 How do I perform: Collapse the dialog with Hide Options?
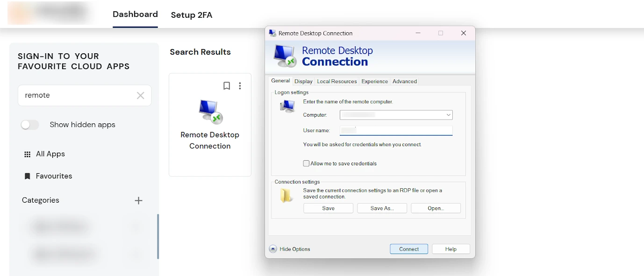(289, 249)
